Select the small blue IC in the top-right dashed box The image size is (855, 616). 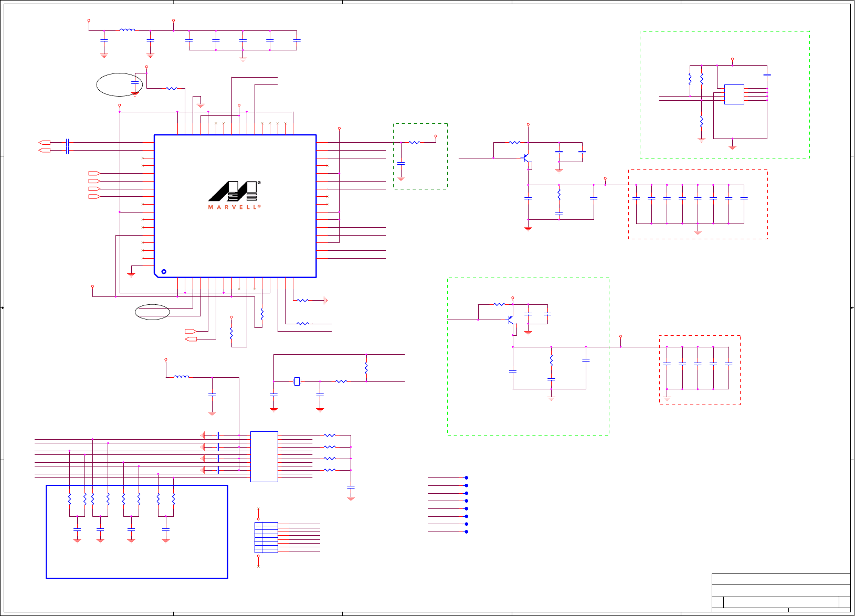point(734,94)
